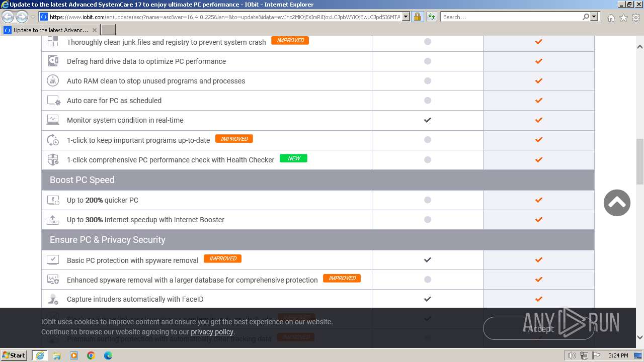Click the scrollbar down arrow

[x=640, y=337]
